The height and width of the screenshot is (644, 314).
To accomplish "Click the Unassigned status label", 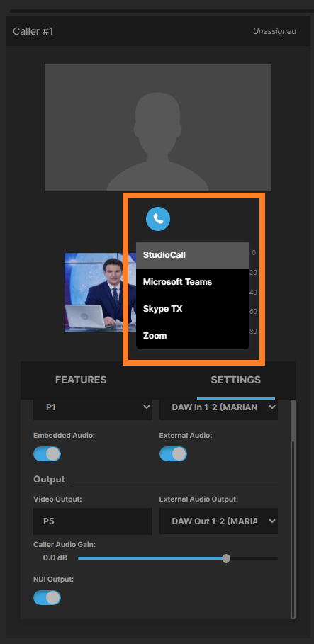I will [x=274, y=32].
